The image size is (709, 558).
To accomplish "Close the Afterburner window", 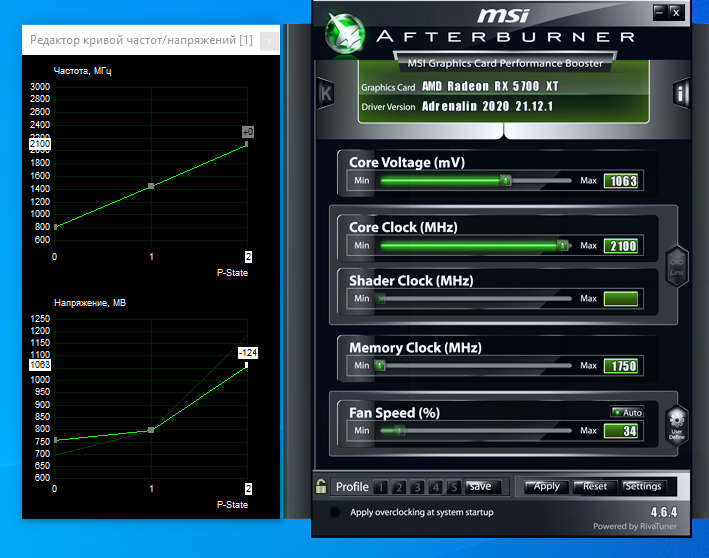I will click(676, 12).
